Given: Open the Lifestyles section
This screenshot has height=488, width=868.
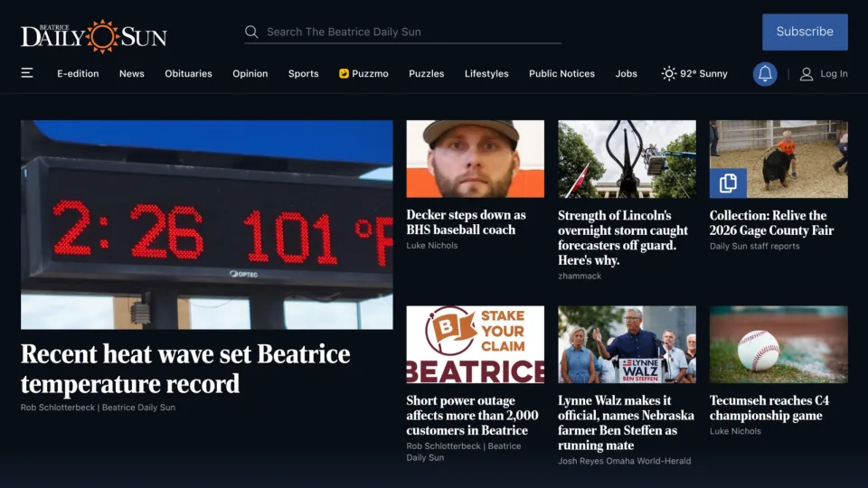Looking at the screenshot, I should pyautogui.click(x=486, y=73).
